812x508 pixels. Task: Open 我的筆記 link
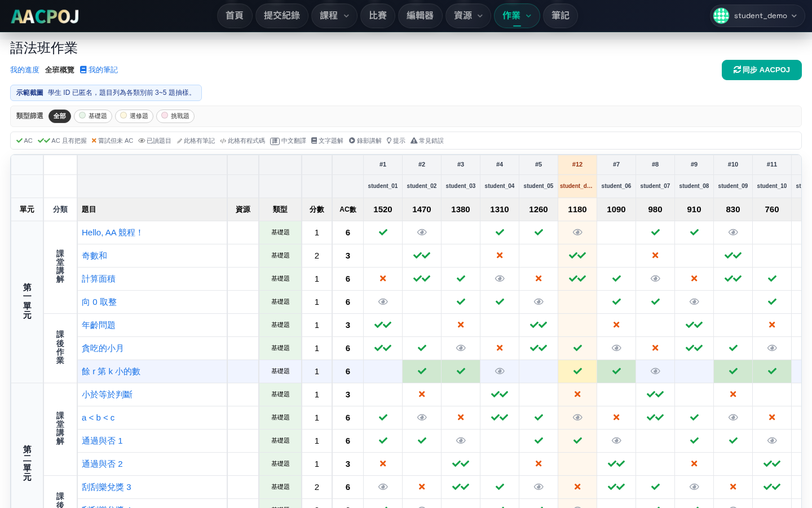99,70
